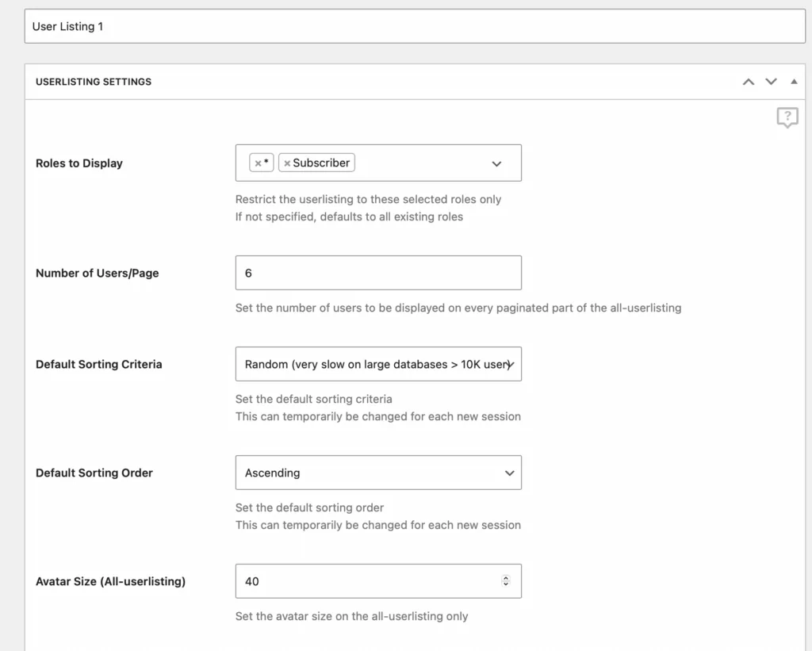Click the Userlisting Settings header title
Screen dimensions: 812x651
click(x=94, y=82)
